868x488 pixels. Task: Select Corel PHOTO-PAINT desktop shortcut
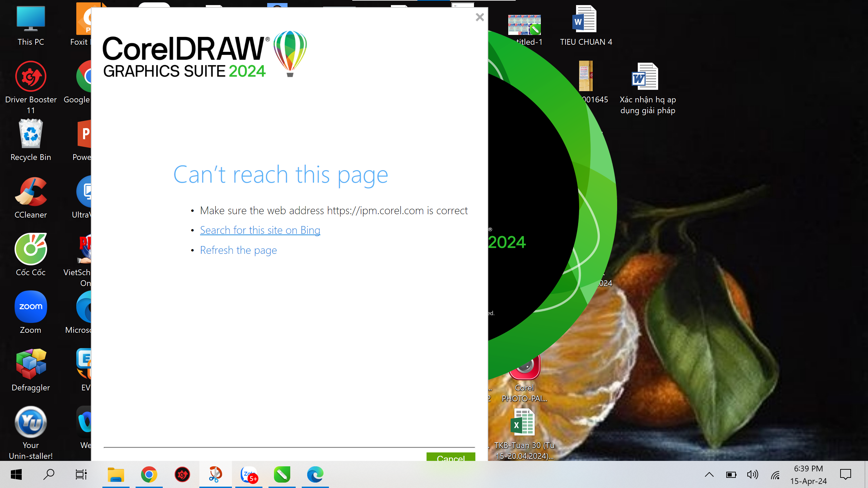pos(524,380)
